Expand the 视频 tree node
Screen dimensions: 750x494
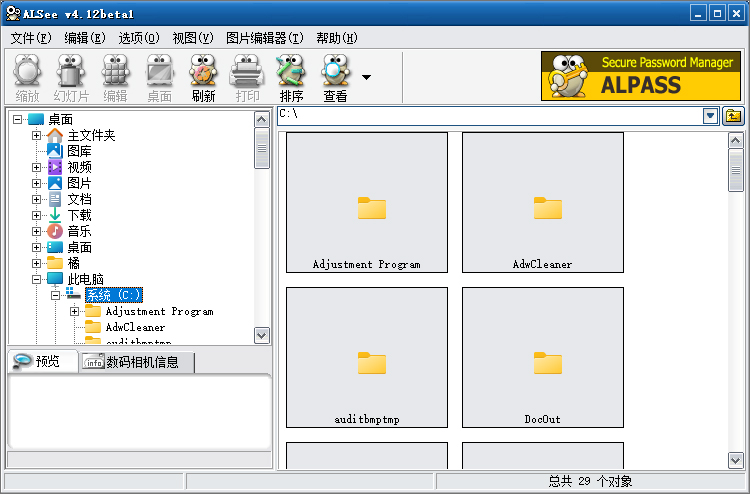[x=36, y=167]
